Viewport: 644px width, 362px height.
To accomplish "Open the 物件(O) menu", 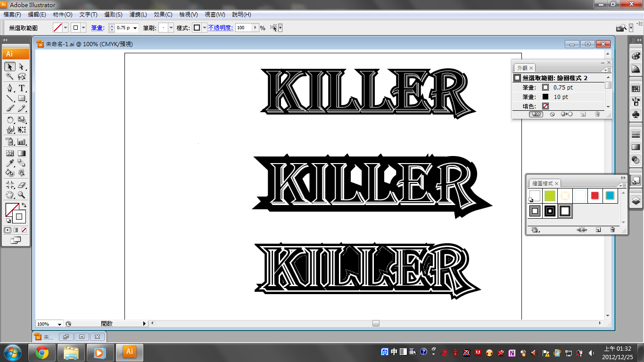I will (63, 15).
